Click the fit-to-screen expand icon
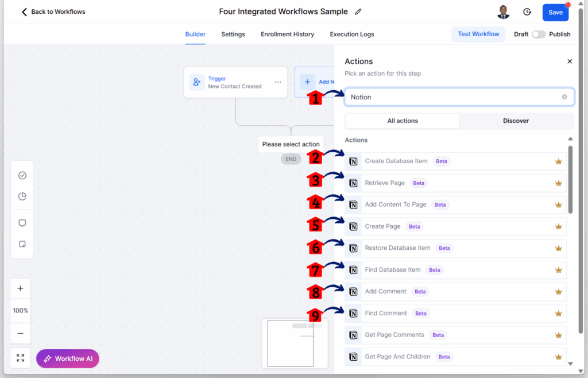 pyautogui.click(x=21, y=358)
